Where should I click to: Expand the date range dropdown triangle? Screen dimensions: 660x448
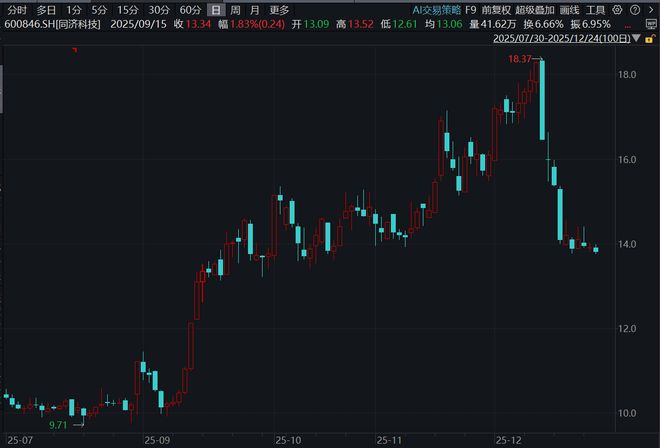click(x=636, y=38)
